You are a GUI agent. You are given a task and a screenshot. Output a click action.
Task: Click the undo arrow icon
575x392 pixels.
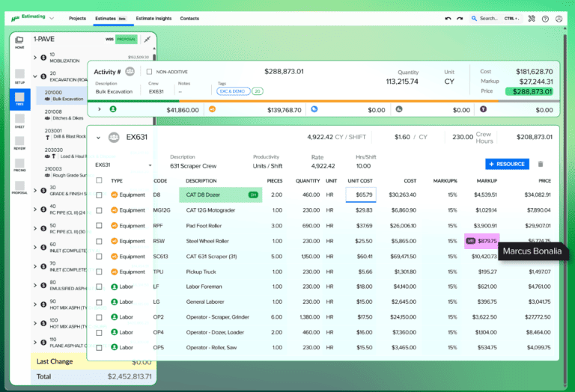click(448, 18)
